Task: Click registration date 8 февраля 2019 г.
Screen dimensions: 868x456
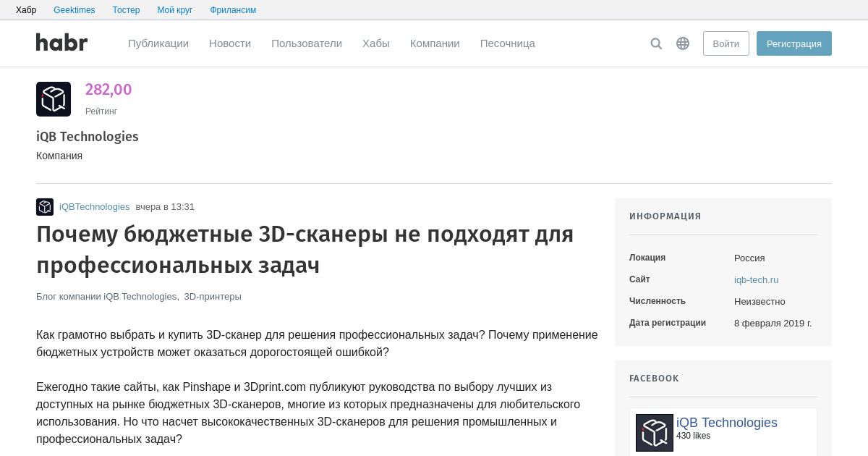Action: point(773,324)
